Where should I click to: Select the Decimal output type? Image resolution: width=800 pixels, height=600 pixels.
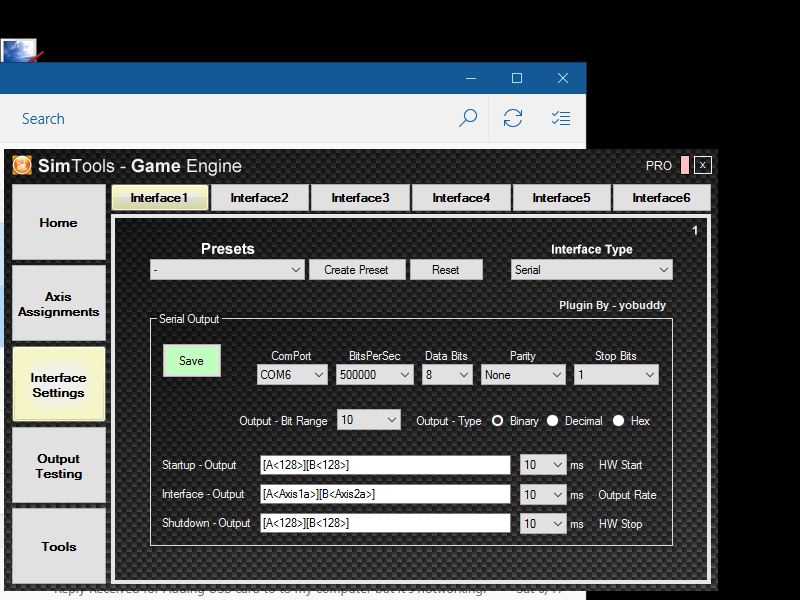pyautogui.click(x=553, y=421)
